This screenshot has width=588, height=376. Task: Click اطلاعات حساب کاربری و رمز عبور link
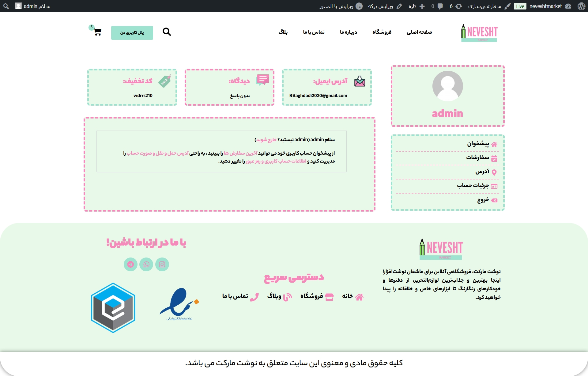pyautogui.click(x=276, y=161)
